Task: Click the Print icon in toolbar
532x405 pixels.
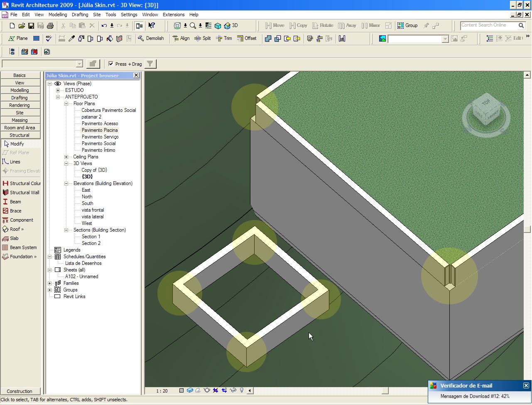Action: [50, 26]
